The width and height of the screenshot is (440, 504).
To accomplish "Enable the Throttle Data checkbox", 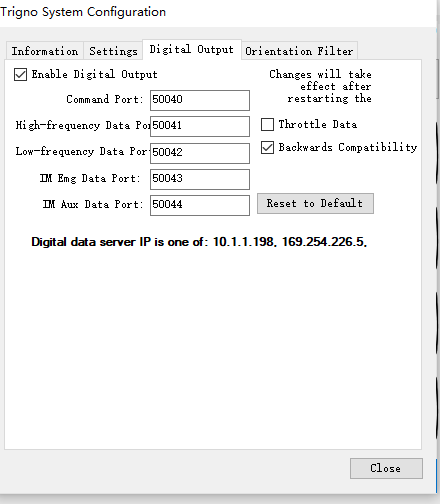I will coord(267,124).
